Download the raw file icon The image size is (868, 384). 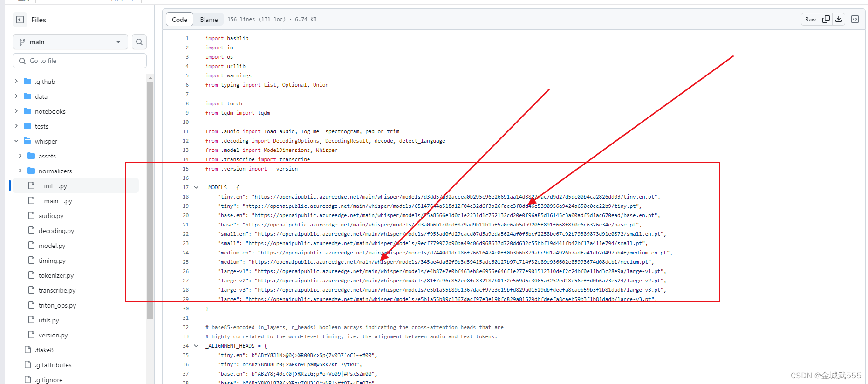tap(839, 19)
